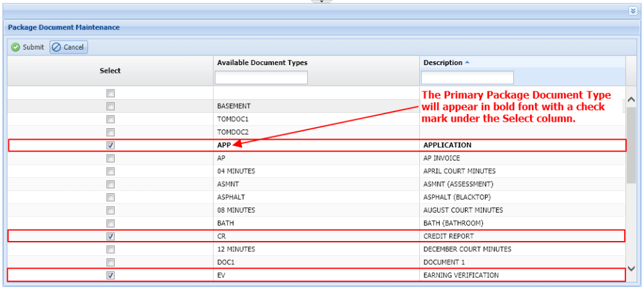Check the BASEMENT row checkbox
The image size is (644, 290).
tap(110, 106)
